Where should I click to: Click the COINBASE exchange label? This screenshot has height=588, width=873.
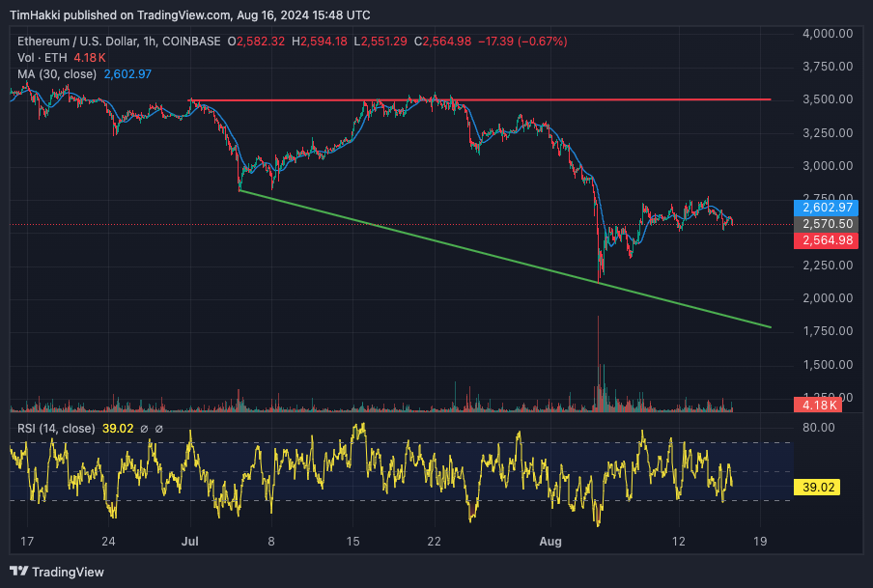tap(189, 42)
